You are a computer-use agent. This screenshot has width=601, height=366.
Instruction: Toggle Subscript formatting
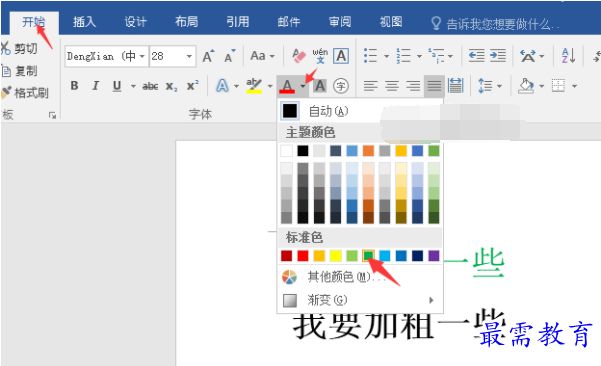[x=171, y=86]
